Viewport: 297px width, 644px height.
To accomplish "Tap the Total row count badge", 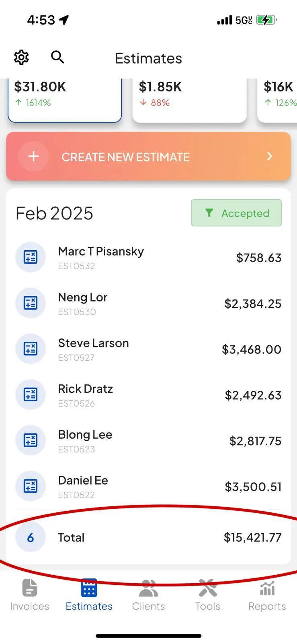I will (31, 537).
